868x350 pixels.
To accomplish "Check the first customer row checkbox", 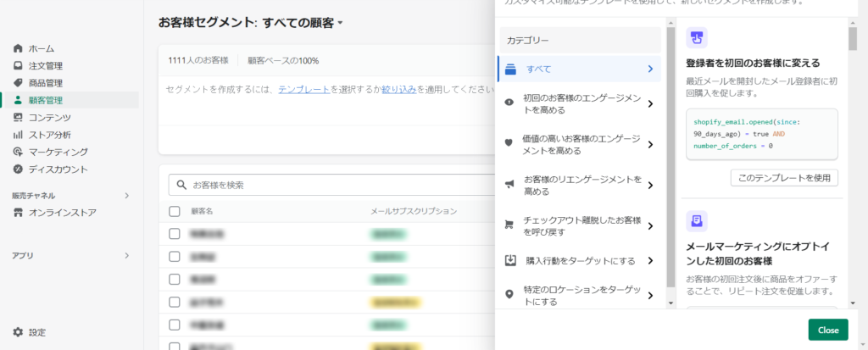I will (175, 233).
